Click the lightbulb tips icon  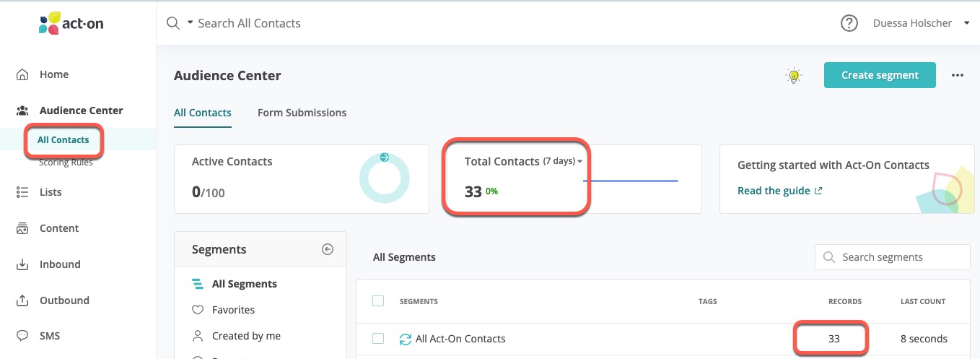click(794, 75)
